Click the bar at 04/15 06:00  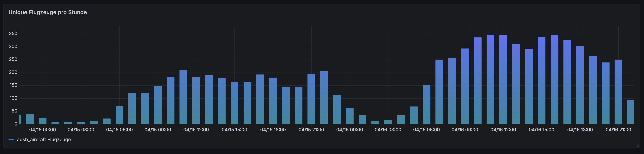119,115
